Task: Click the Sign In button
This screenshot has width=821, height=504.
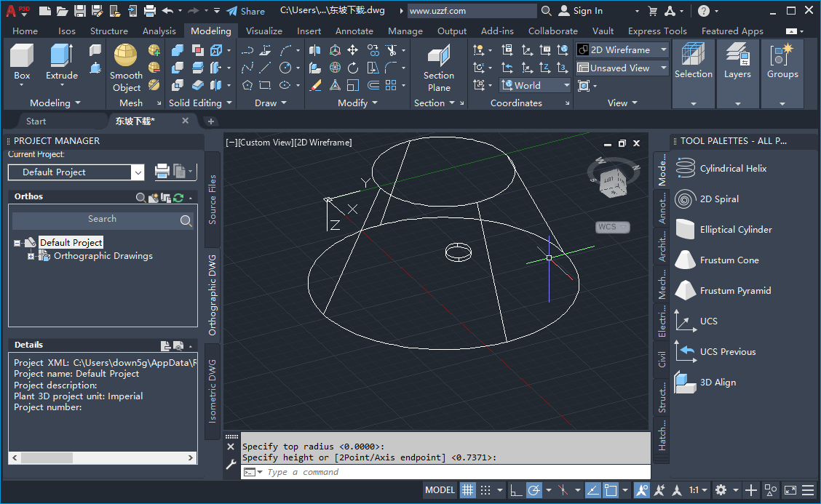Action: (x=587, y=11)
